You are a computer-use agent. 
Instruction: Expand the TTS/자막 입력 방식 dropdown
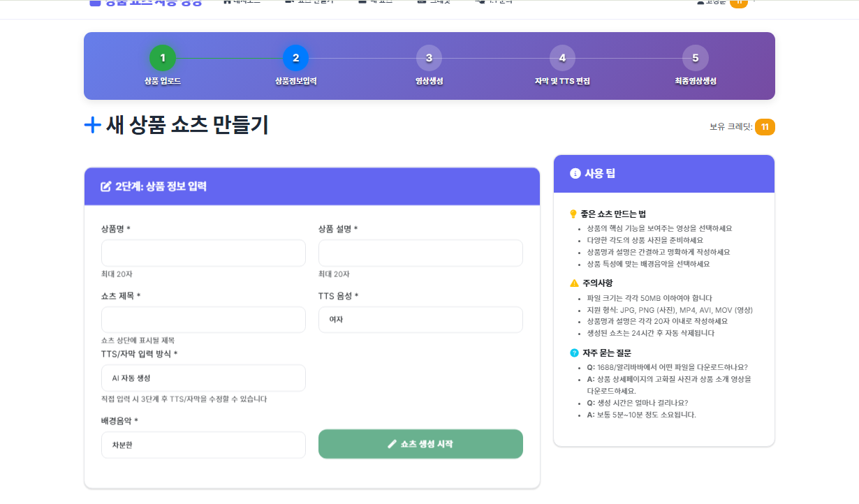click(x=203, y=378)
